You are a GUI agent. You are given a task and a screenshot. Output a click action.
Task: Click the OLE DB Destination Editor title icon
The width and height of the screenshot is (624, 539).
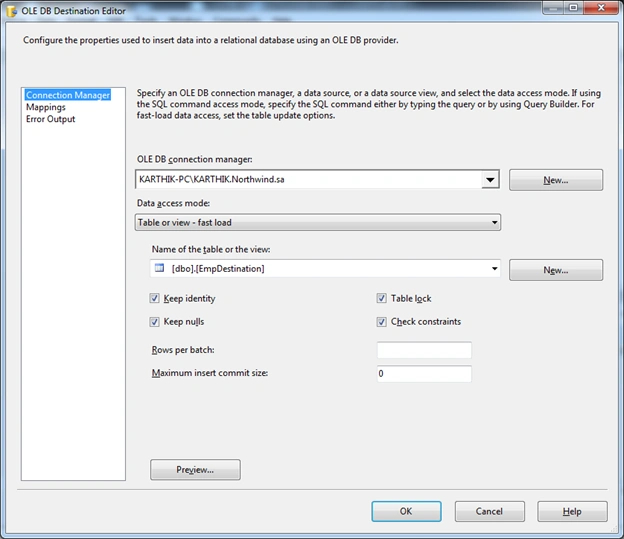[12, 11]
